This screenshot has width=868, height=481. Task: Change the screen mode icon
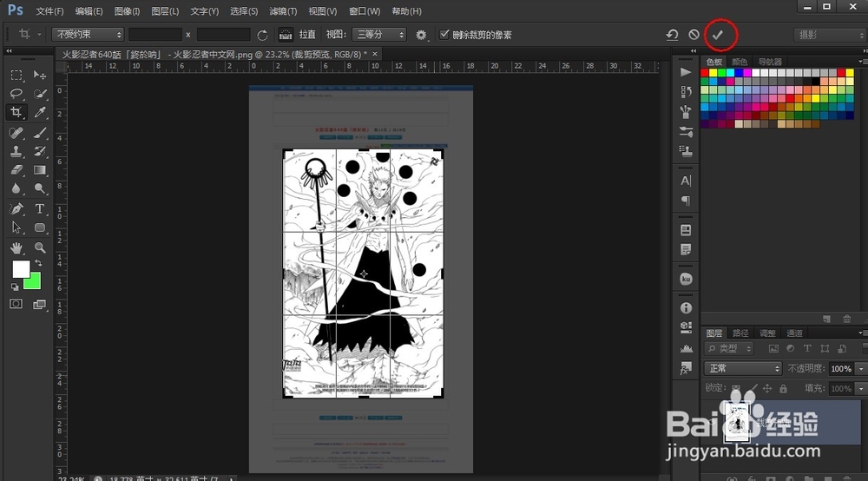coord(39,305)
